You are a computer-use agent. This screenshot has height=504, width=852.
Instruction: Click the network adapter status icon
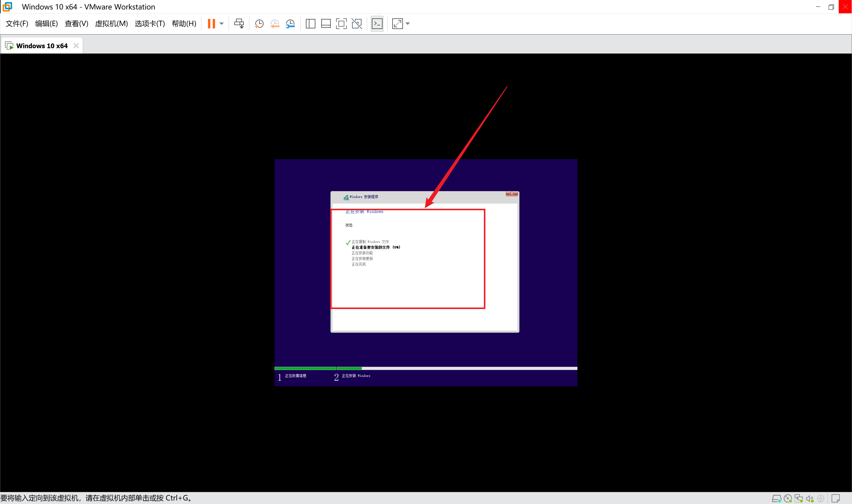[799, 499]
